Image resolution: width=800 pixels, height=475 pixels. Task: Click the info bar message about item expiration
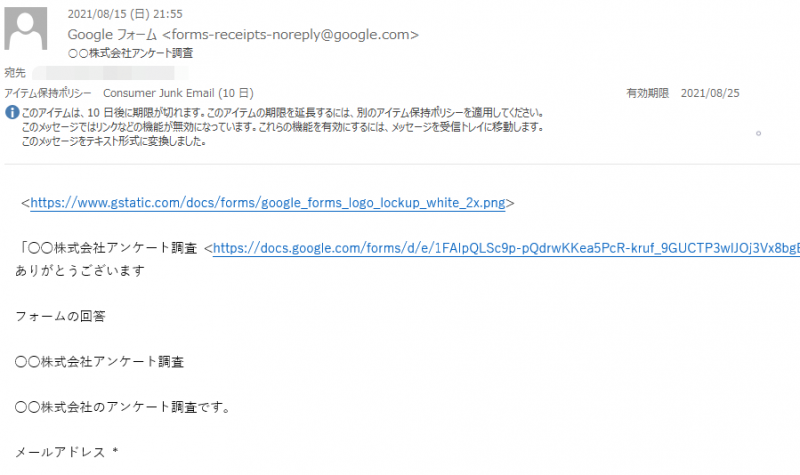pos(283,113)
